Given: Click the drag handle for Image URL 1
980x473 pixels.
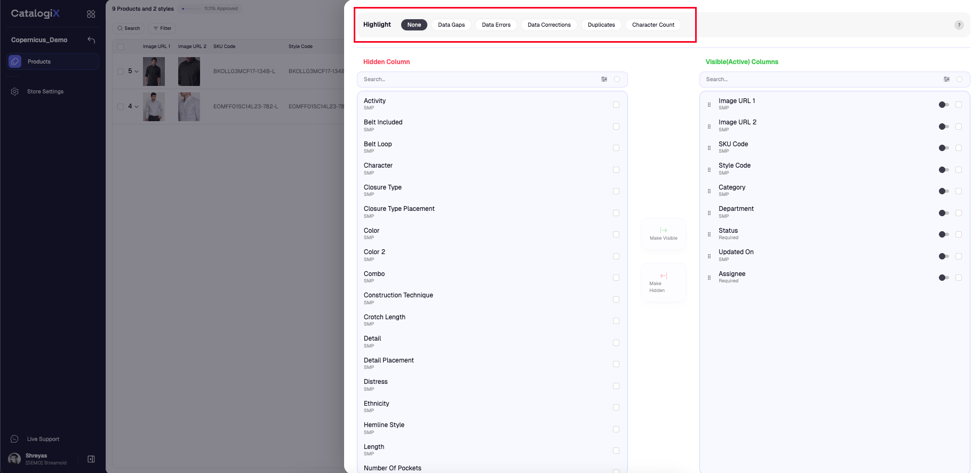Looking at the screenshot, I should click(709, 105).
